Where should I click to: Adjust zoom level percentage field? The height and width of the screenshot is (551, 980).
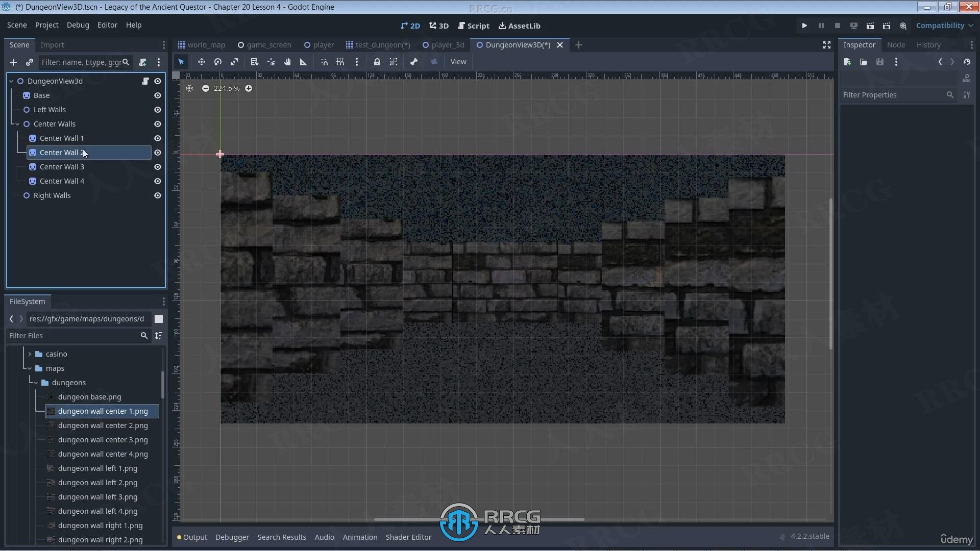[x=227, y=88]
